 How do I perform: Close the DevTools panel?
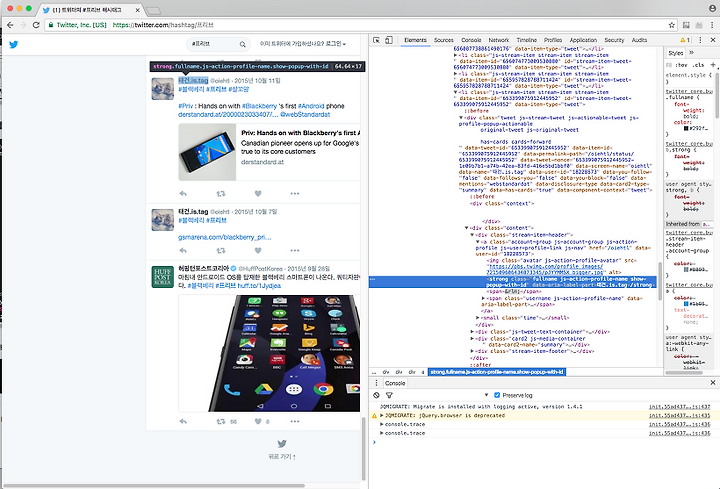713,40
